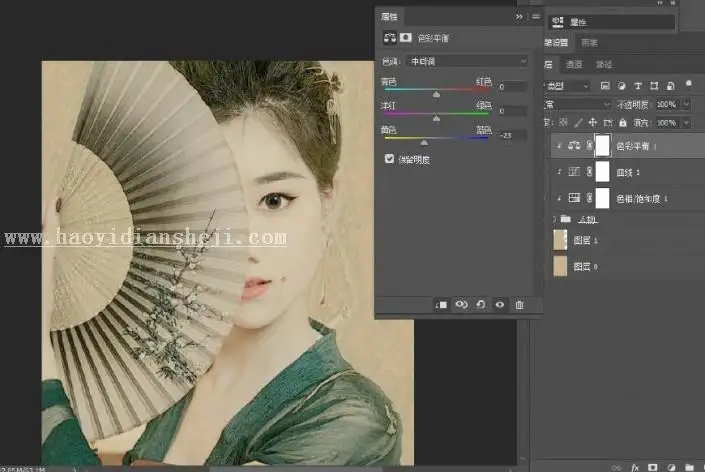The image size is (705, 472).
Task: Filter layers by shape layer icon
Action: [654, 85]
